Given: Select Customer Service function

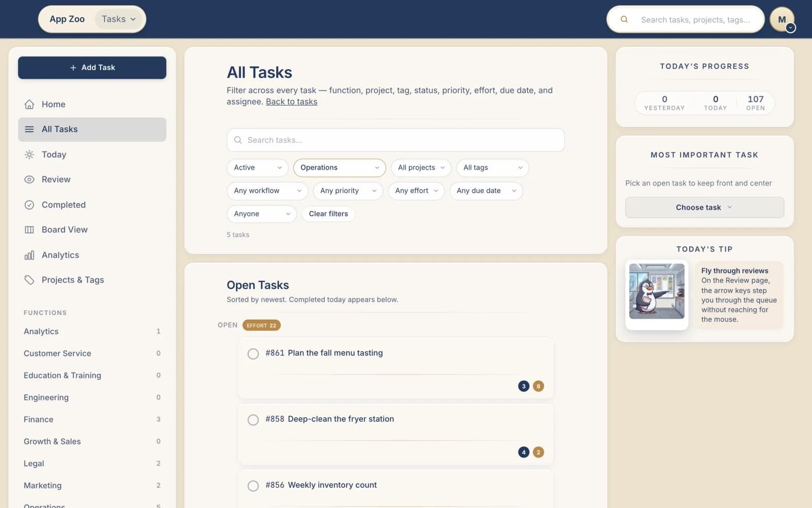Looking at the screenshot, I should click(92, 354).
